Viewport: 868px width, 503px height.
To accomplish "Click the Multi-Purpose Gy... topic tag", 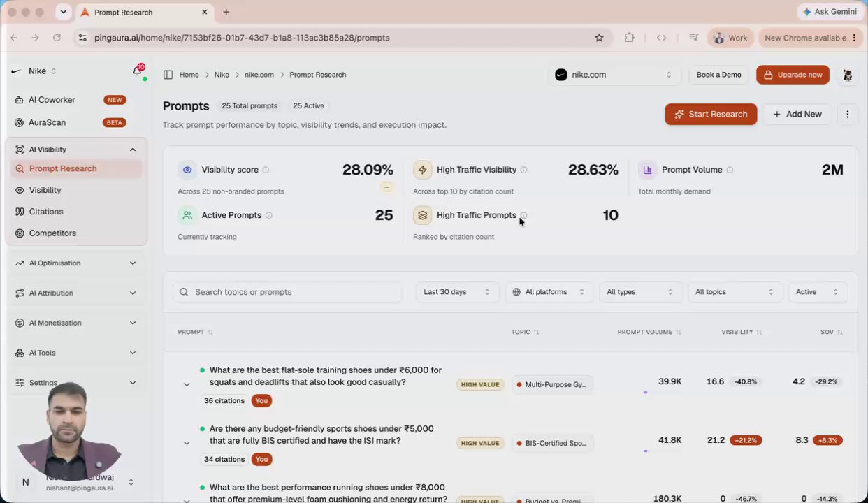I will [551, 385].
